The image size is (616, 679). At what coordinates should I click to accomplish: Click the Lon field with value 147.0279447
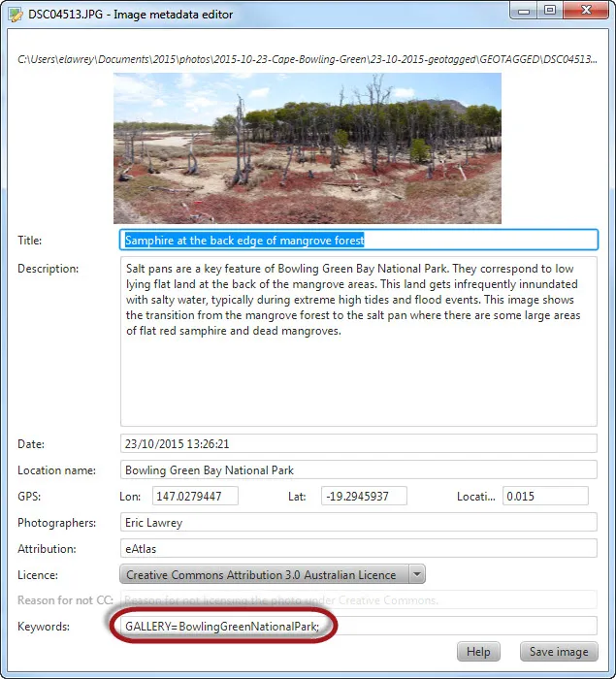[x=195, y=496]
